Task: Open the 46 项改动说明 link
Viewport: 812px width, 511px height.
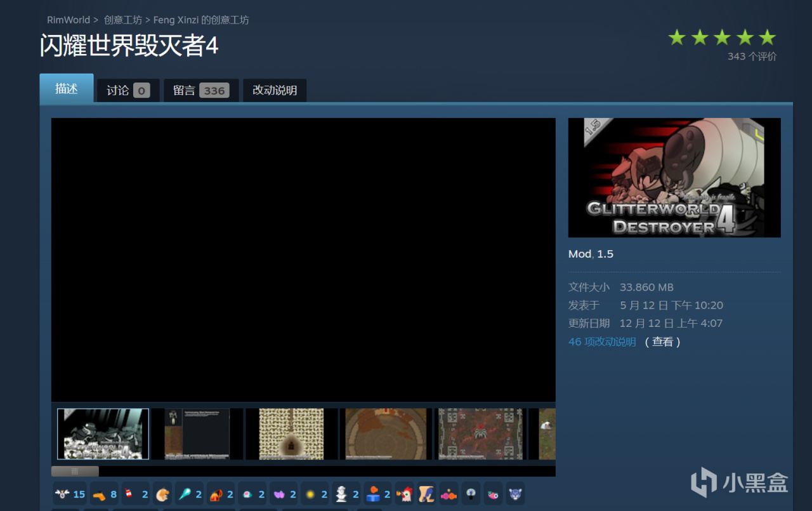Action: coord(602,342)
